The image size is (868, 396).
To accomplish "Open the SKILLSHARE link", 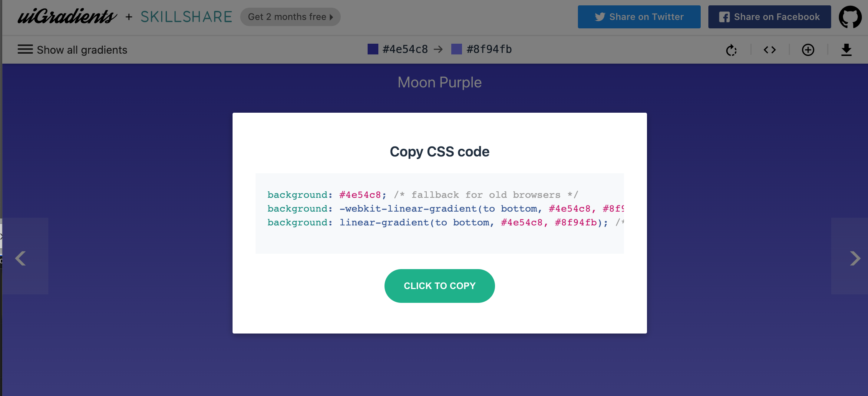I will pos(186,17).
